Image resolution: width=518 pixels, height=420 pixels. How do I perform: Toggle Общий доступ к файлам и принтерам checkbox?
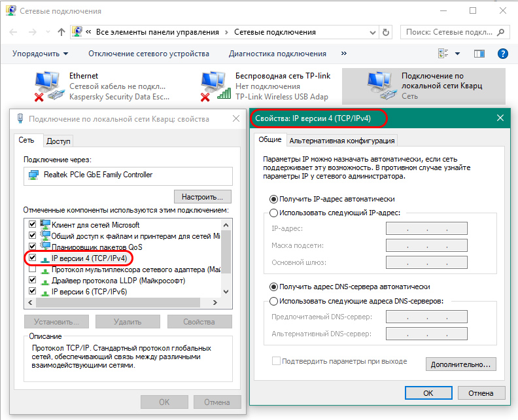pos(33,236)
